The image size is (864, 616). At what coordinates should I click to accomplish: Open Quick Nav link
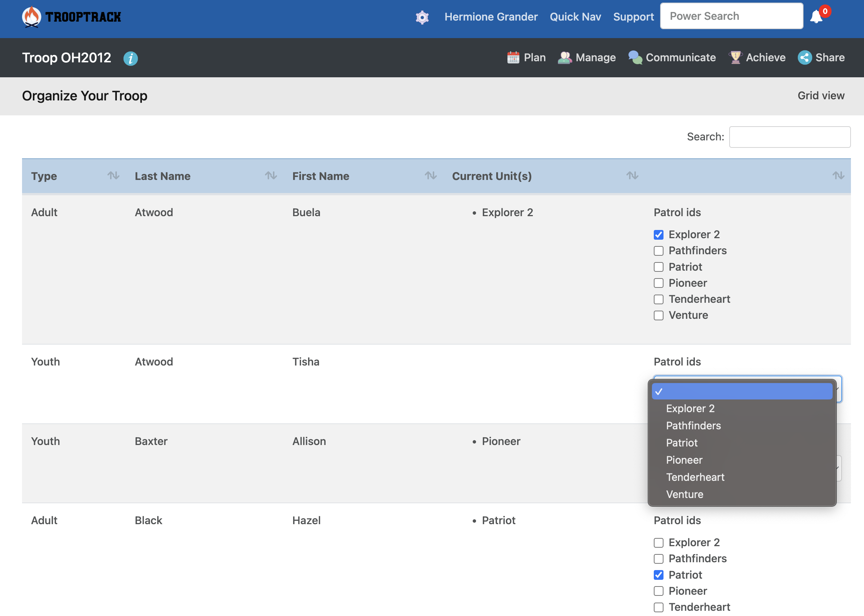tap(575, 17)
